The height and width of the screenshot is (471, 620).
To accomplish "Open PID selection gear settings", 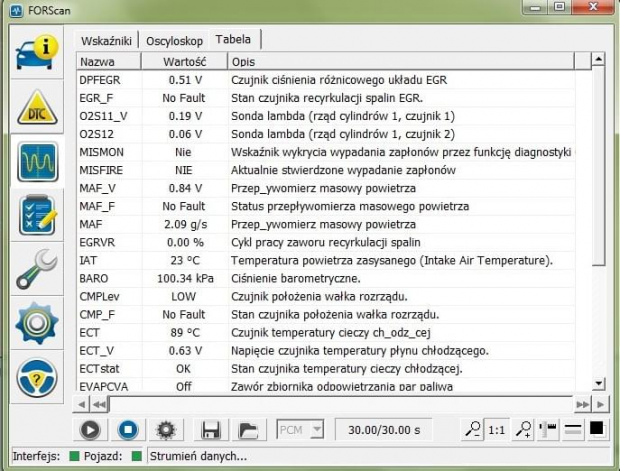I will pos(166,430).
